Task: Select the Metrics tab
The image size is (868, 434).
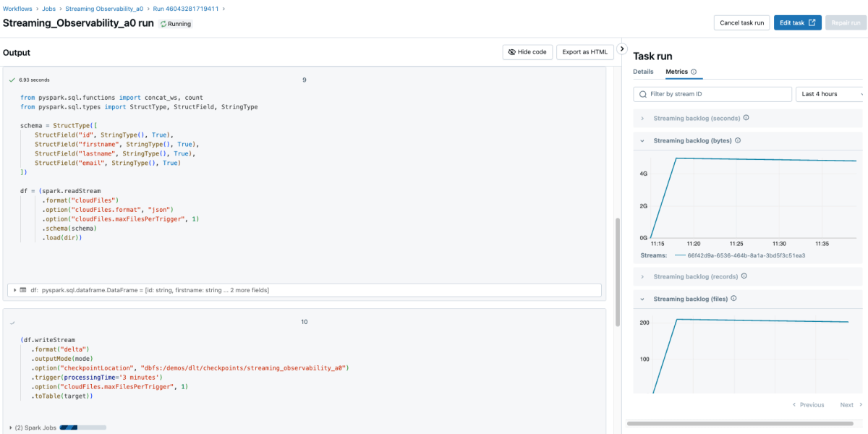Action: [676, 72]
